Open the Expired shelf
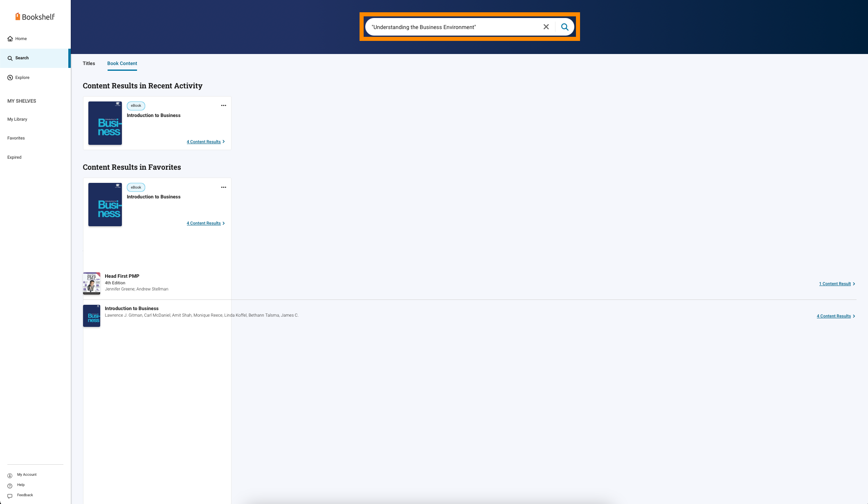The width and height of the screenshot is (868, 504). click(14, 157)
